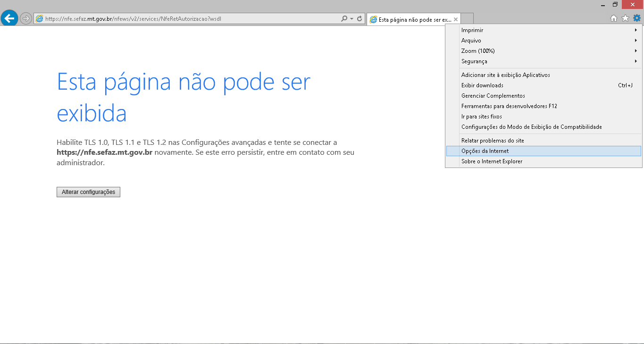Refresh the page with the reload icon

coord(360,19)
